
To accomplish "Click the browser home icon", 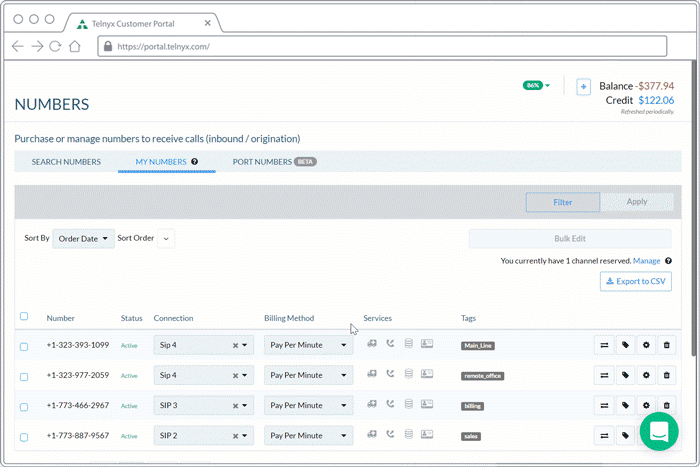I will (75, 46).
